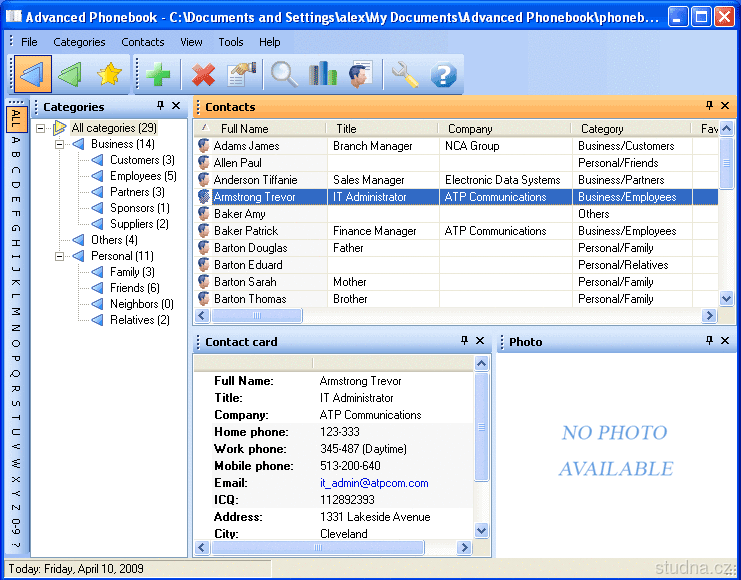Collapse the Personal category tree node

(60, 256)
